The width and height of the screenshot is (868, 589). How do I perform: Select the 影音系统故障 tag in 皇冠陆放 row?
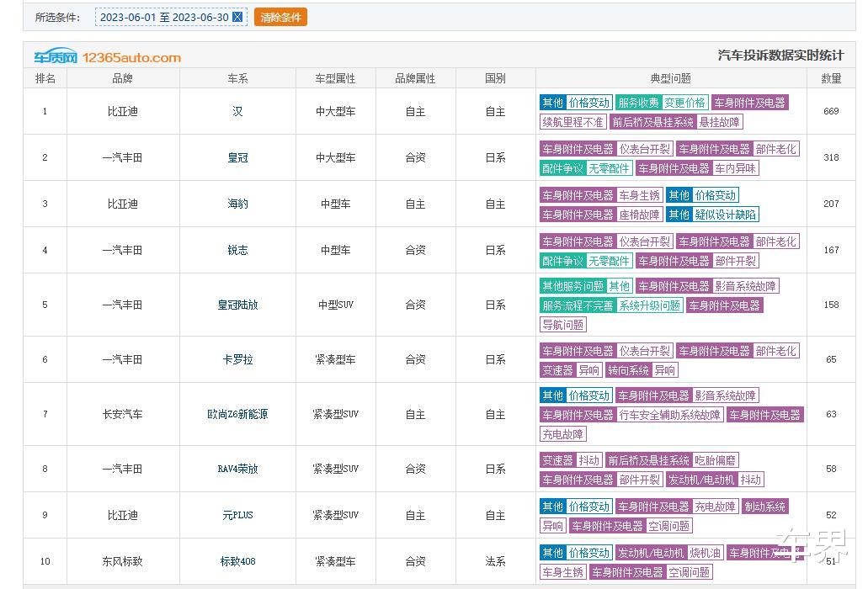point(745,286)
